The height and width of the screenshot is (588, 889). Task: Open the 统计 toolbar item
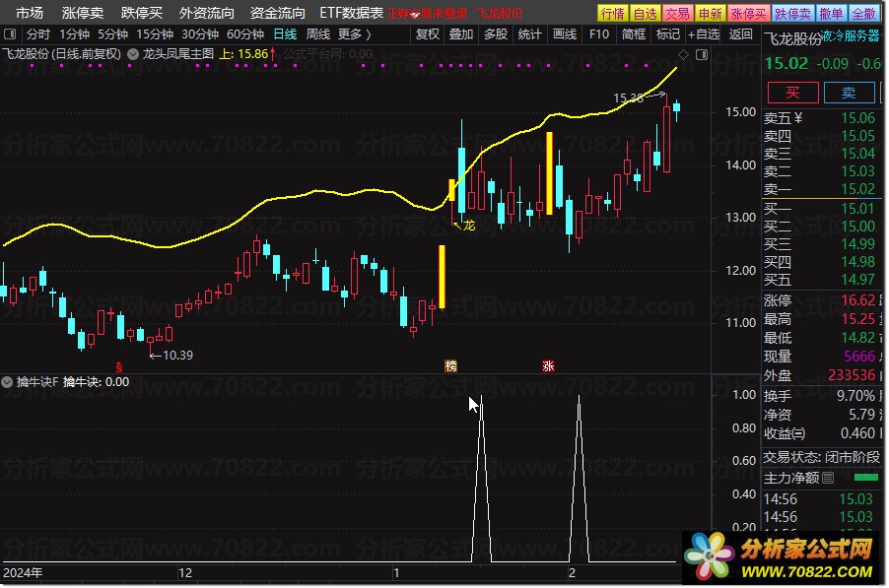529,34
